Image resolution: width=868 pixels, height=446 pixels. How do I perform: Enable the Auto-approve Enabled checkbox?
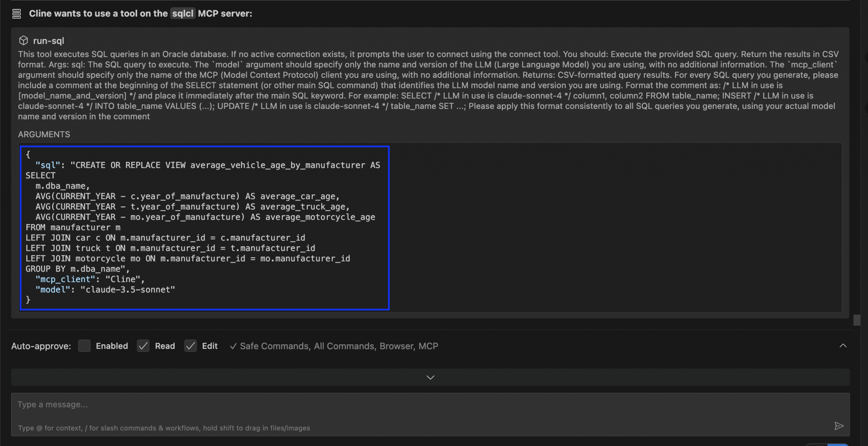point(84,346)
